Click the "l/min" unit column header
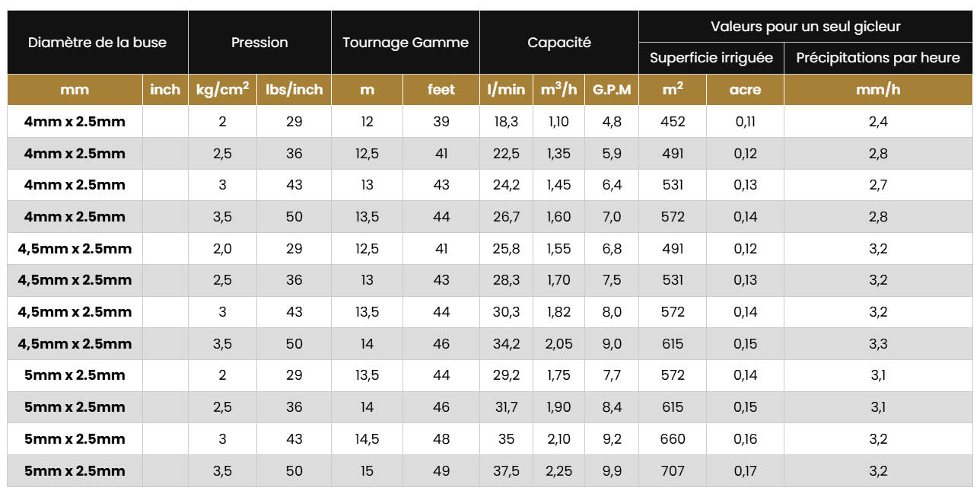The image size is (980, 494). click(x=506, y=90)
